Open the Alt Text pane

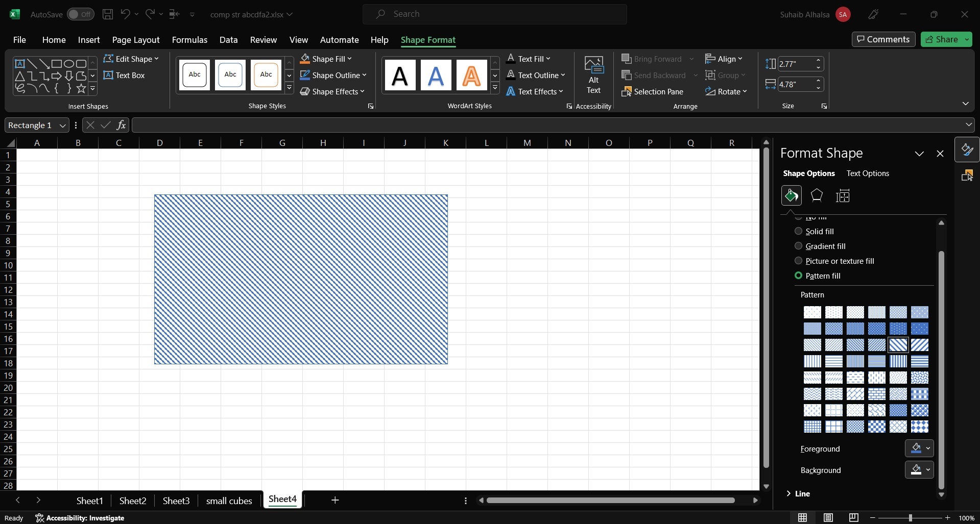click(x=593, y=75)
